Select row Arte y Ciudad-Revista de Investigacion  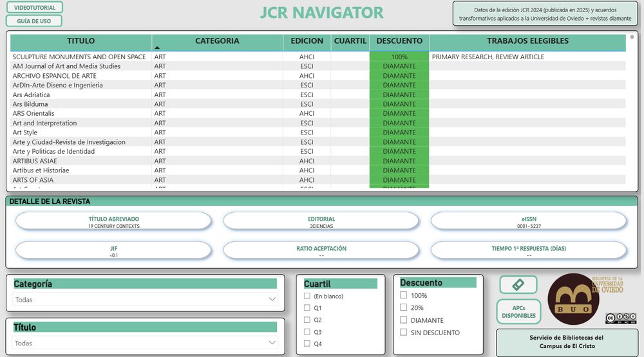point(318,142)
